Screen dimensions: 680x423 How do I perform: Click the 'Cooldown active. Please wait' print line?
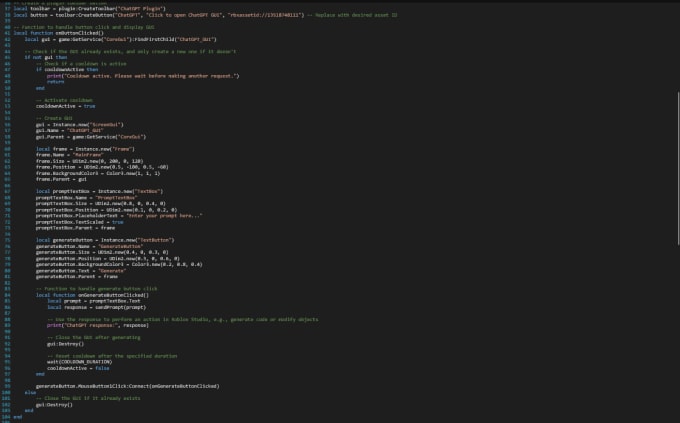143,76
